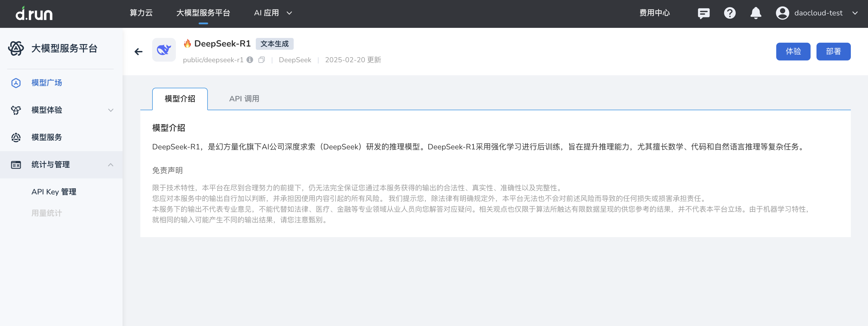The width and height of the screenshot is (868, 326).
Task: Click the 模型体验 sidebar icon
Action: click(x=16, y=110)
